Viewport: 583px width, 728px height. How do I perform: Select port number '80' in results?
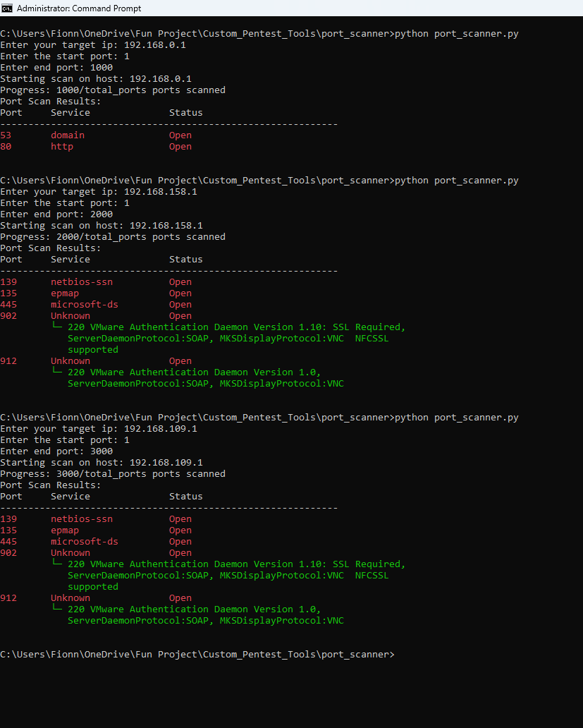[x=6, y=147]
